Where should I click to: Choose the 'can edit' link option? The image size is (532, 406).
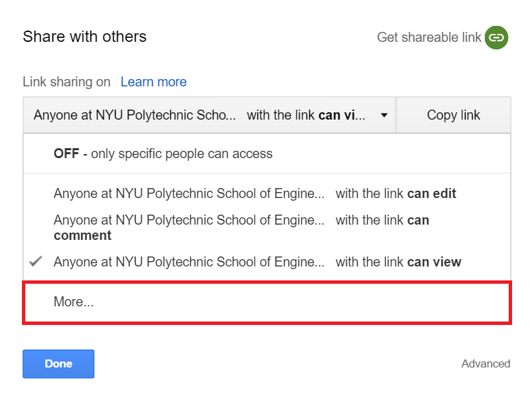click(x=267, y=193)
